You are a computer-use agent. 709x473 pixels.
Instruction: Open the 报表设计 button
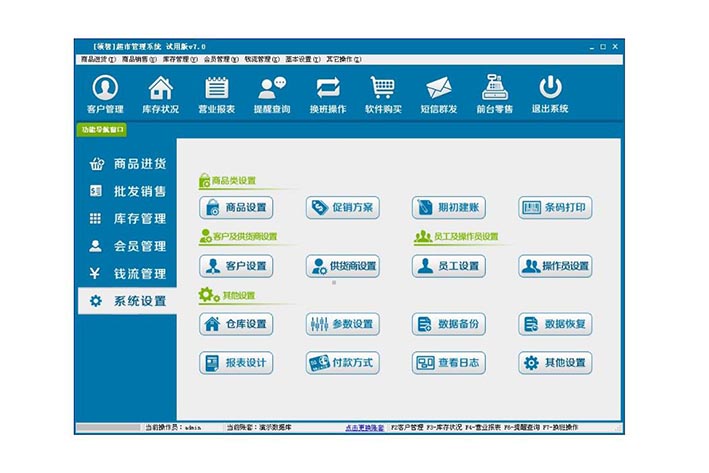pyautogui.click(x=236, y=363)
